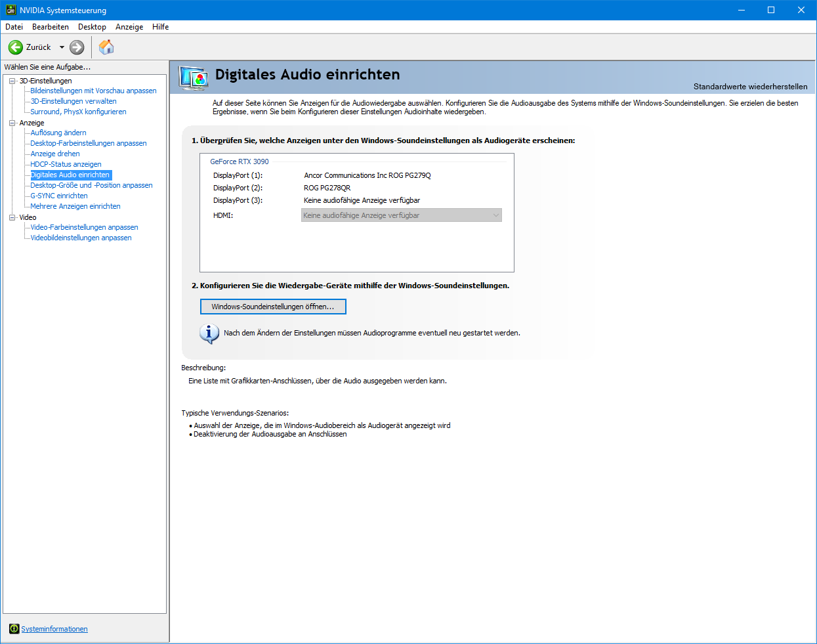Close the NVIDIA Systemsteuerung window

pos(801,11)
